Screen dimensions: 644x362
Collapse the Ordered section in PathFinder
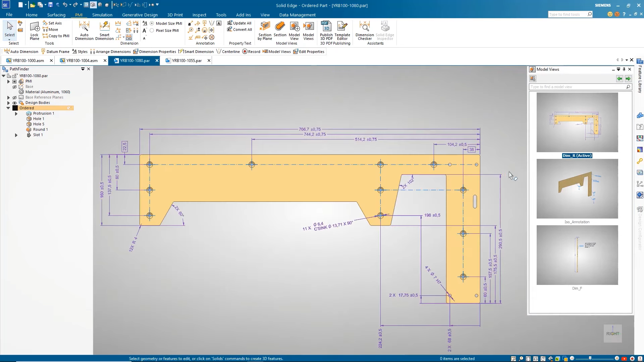[8, 108]
